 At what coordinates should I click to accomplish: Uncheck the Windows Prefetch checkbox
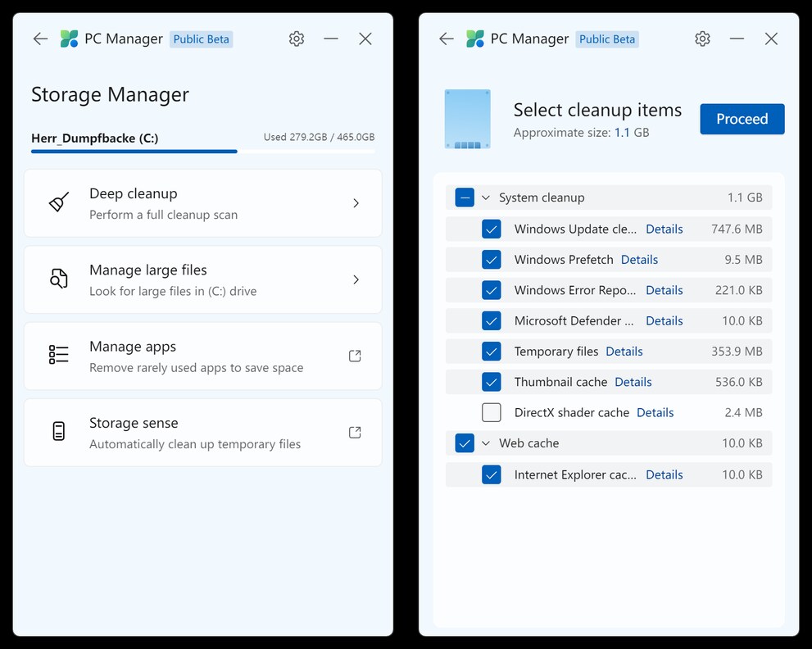[x=492, y=260]
